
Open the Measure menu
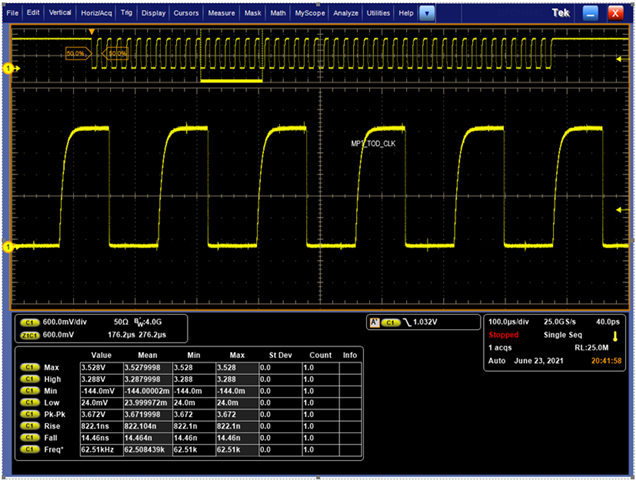(x=221, y=14)
